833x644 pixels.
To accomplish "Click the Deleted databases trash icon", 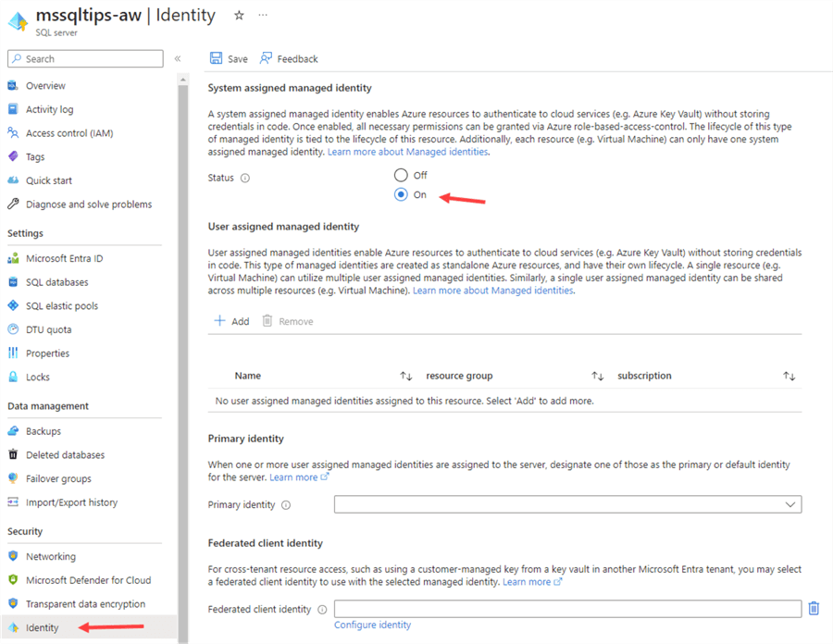I will click(x=13, y=454).
